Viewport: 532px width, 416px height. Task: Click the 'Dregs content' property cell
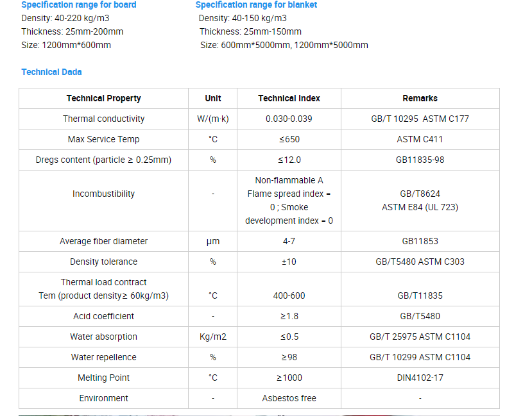[103, 160]
